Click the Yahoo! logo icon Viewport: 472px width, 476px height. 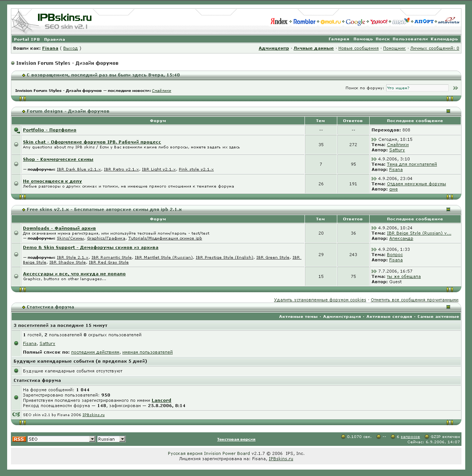[379, 21]
